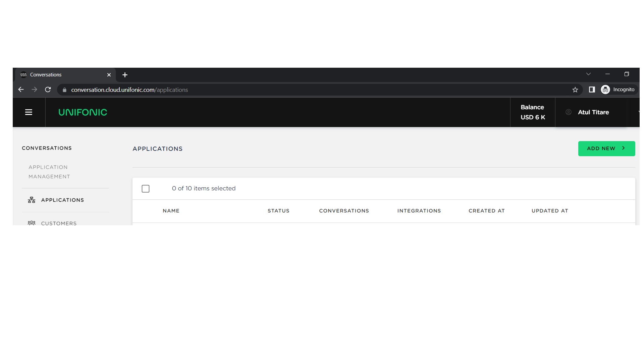Click the Incognito profile icon

click(605, 89)
